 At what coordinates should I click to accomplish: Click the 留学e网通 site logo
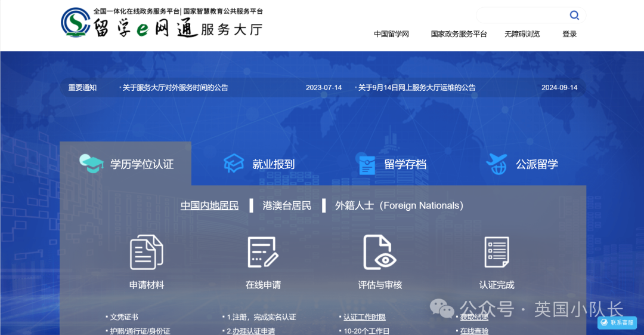pos(162,23)
